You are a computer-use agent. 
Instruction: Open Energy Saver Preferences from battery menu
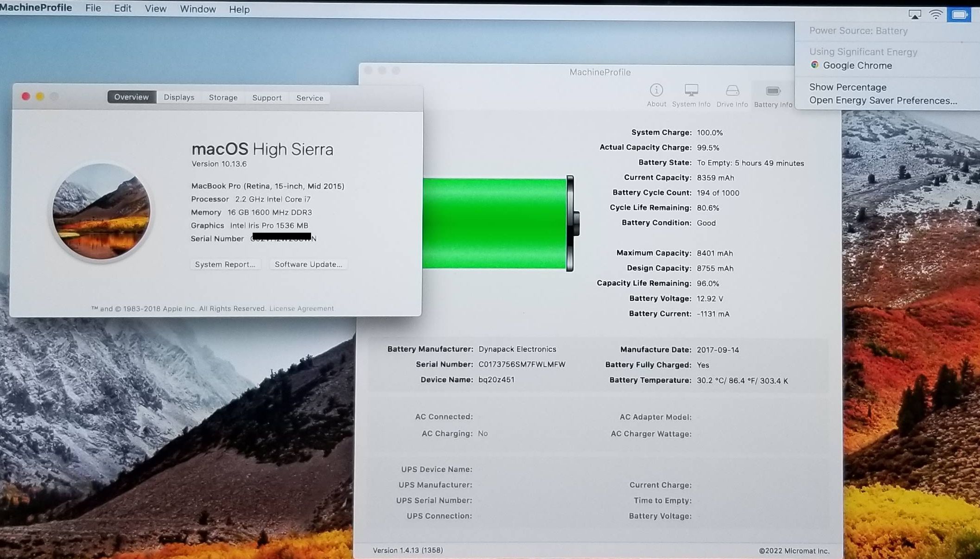tap(883, 101)
